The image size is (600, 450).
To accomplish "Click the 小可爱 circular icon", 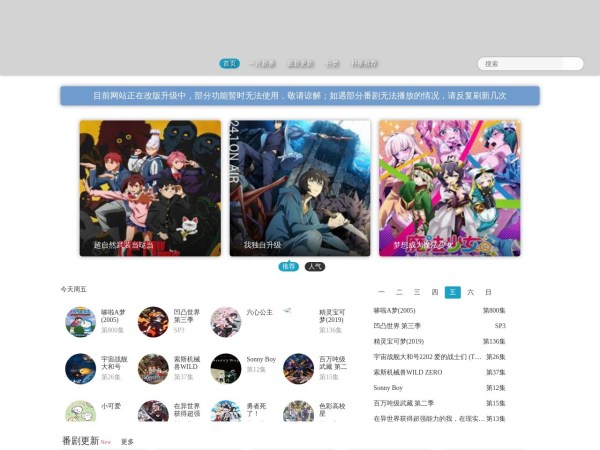I will click(x=80, y=412).
